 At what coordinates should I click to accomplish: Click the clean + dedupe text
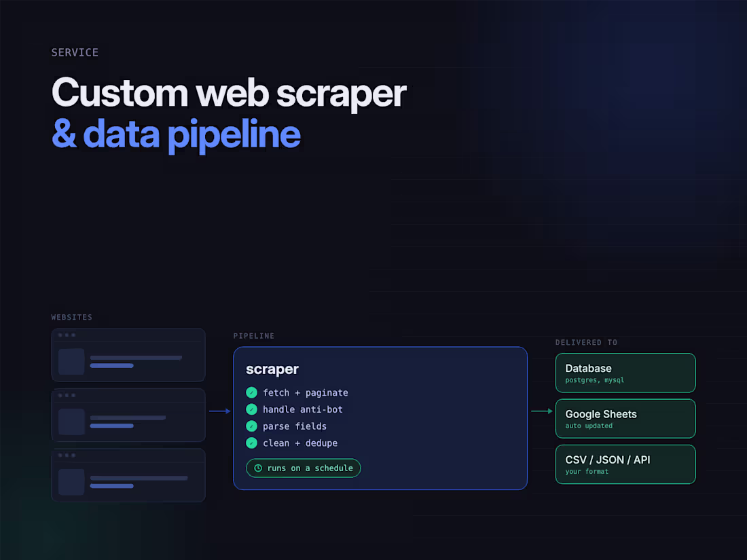(300, 443)
